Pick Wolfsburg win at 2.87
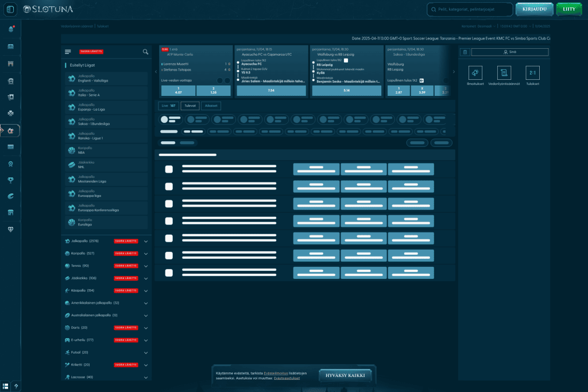This screenshot has width=588, height=392. pos(399,90)
